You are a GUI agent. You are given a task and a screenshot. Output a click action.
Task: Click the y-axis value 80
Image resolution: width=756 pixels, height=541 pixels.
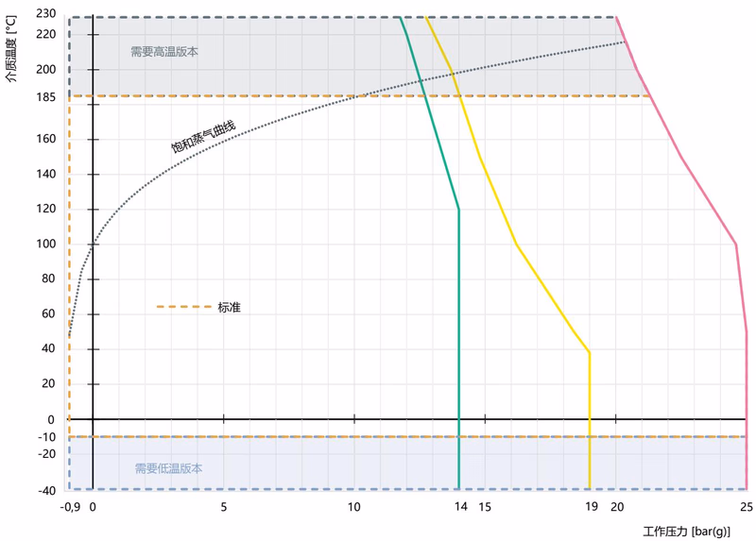click(48, 279)
